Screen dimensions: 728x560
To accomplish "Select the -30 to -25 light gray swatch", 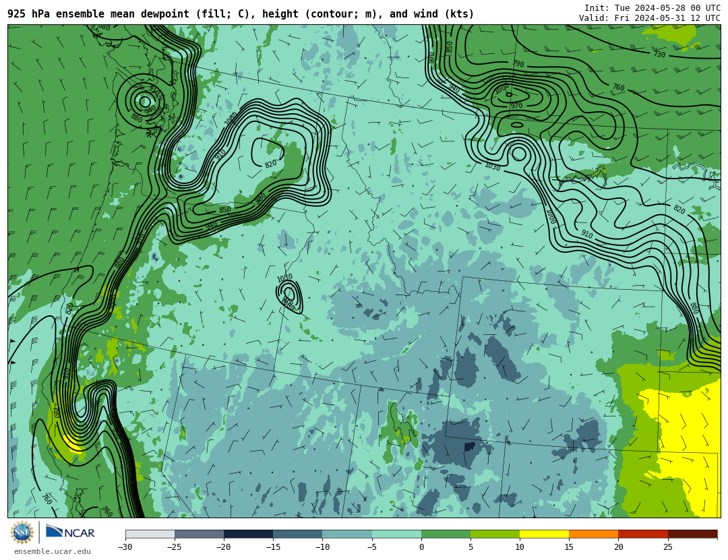I will click(x=150, y=534).
